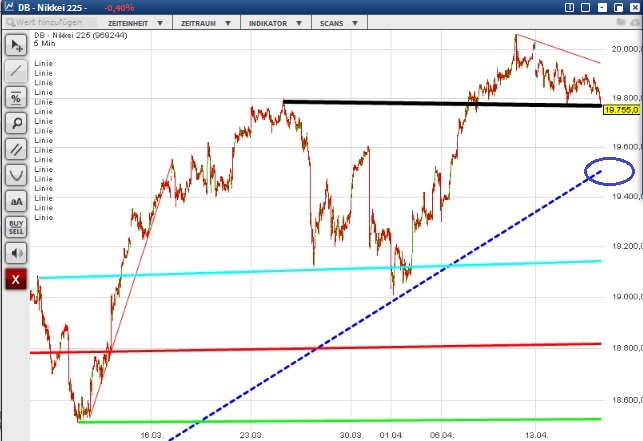The image size is (643, 441).
Task: Minimize the Nikkei 225 chart window
Action: (602, 7)
